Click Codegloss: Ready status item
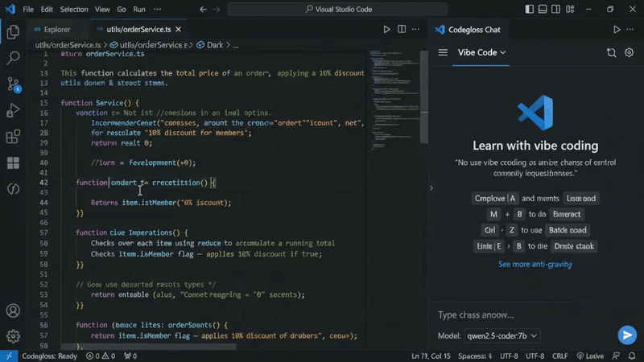The width and height of the screenshot is (644, 362). pyautogui.click(x=49, y=356)
